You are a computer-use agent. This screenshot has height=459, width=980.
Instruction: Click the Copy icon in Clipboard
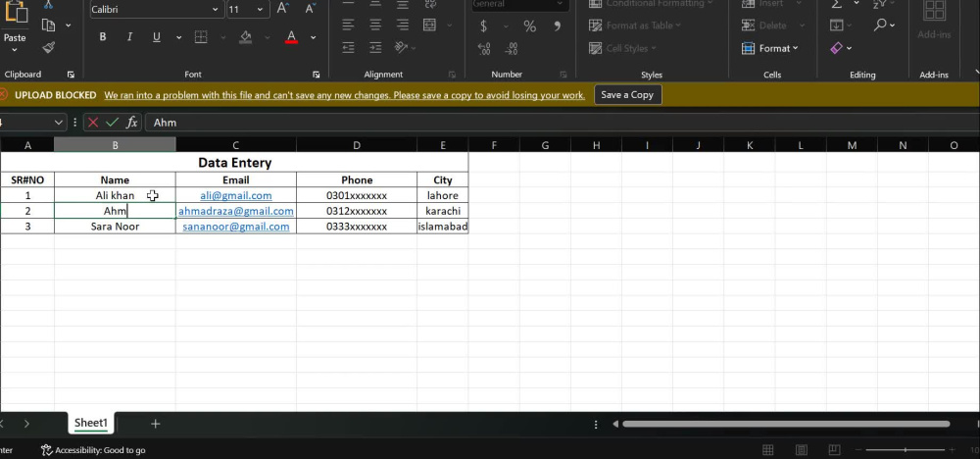click(x=48, y=25)
